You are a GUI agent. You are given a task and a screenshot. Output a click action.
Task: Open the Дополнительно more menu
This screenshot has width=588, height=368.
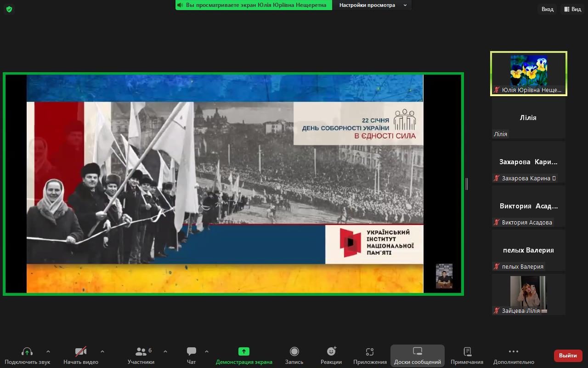pos(514,352)
